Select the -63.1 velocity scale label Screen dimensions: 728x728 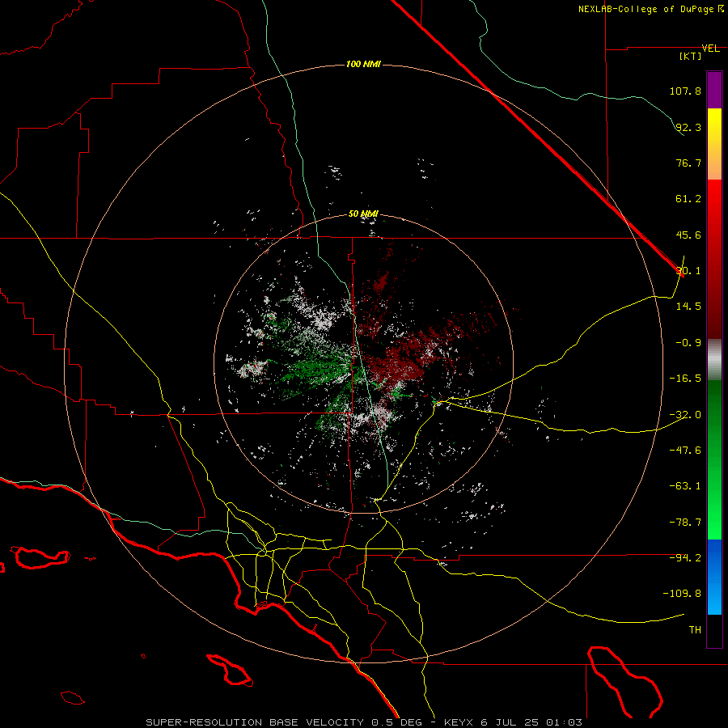[x=685, y=486]
